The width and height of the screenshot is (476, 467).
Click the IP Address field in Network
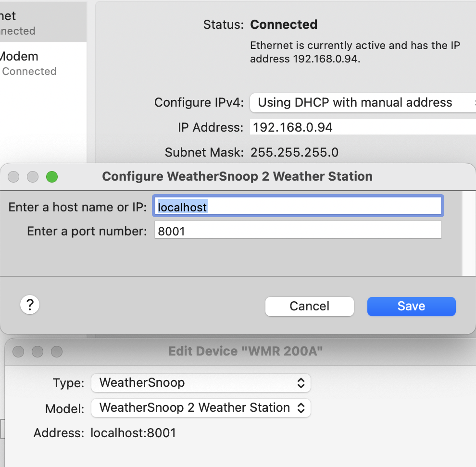pyautogui.click(x=363, y=127)
